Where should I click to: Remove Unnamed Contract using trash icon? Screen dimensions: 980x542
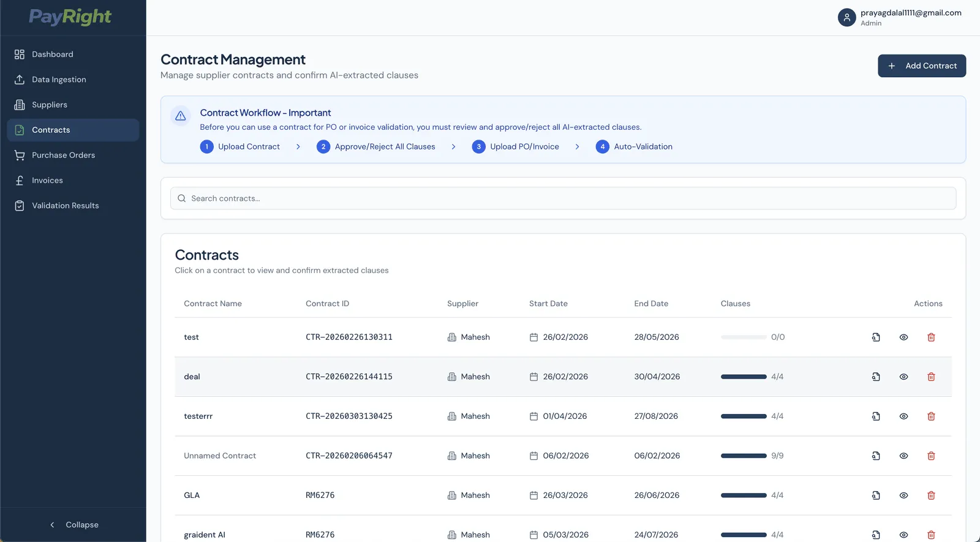point(931,456)
